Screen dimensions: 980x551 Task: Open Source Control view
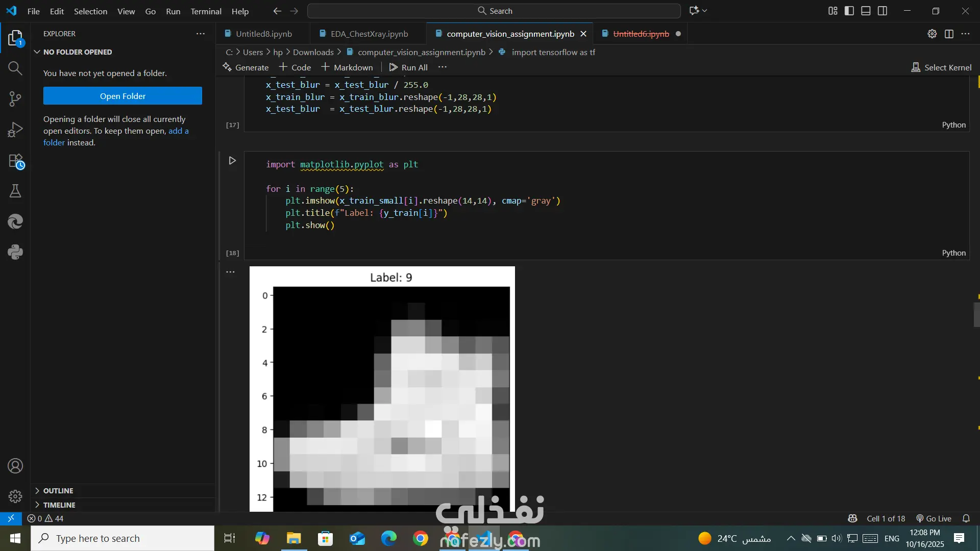(x=15, y=99)
